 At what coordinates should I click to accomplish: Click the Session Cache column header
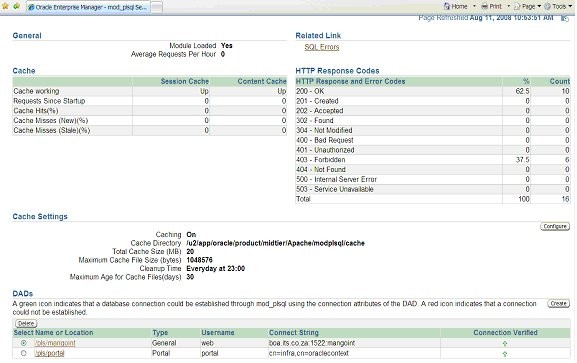tap(185, 81)
